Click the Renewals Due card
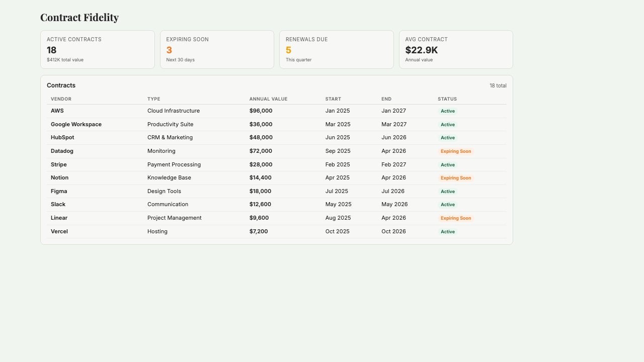Viewport: 644px width, 362px height. [336, 49]
